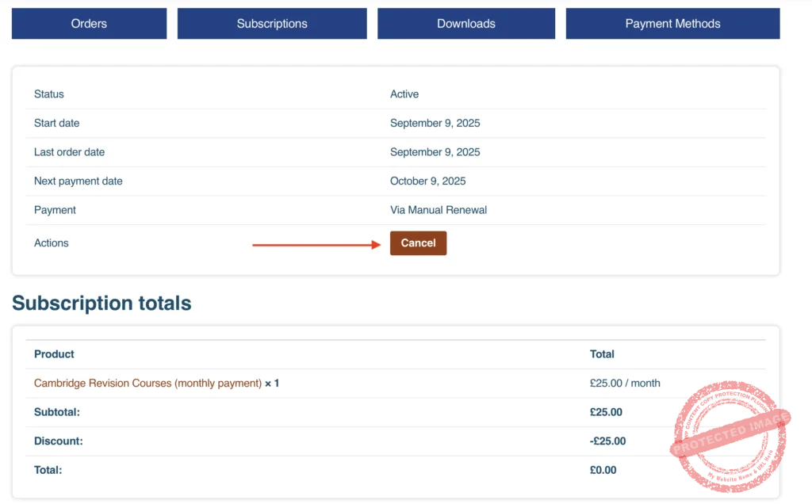Select the £25.00 / month price
Screen dimensions: 812x504
pos(625,384)
